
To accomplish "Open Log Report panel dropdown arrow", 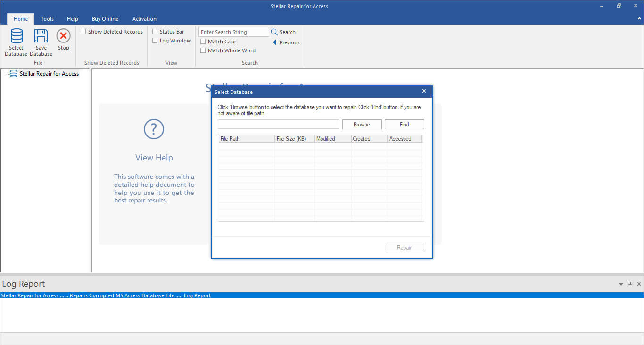I will click(x=621, y=284).
